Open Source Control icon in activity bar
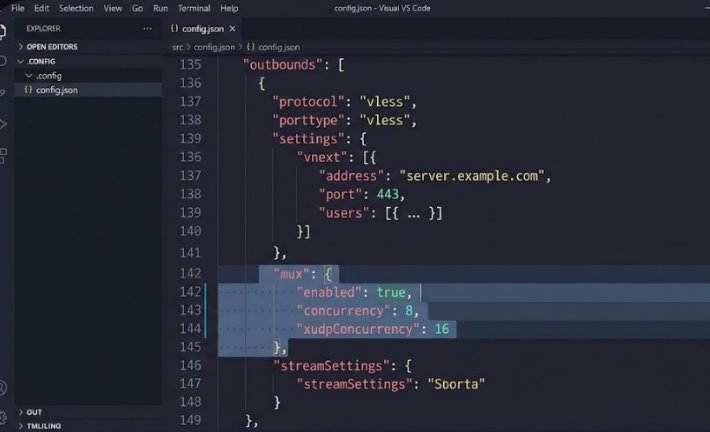Screen dimensions: 710x432 (x=2, y=92)
